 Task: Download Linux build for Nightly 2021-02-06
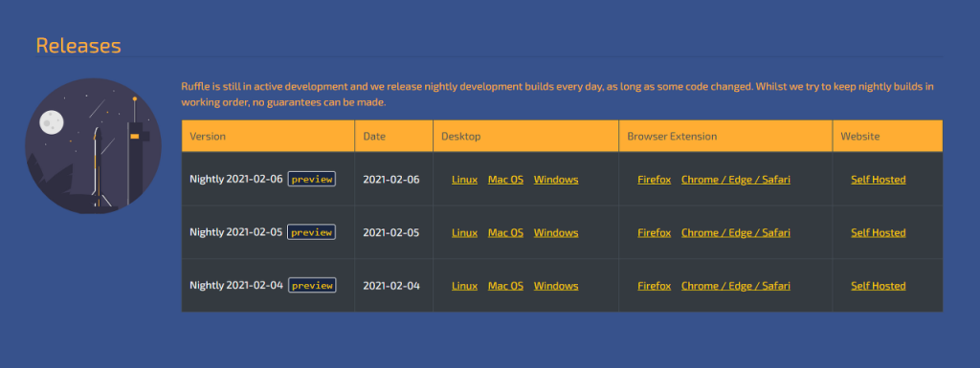pyautogui.click(x=464, y=180)
